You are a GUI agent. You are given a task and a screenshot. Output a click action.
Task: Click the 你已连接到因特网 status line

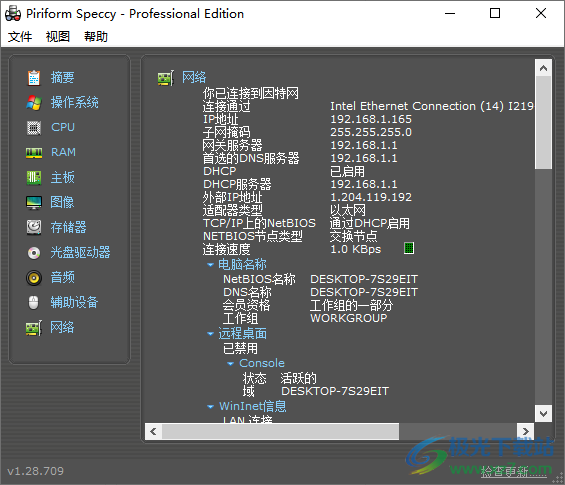tap(250, 93)
